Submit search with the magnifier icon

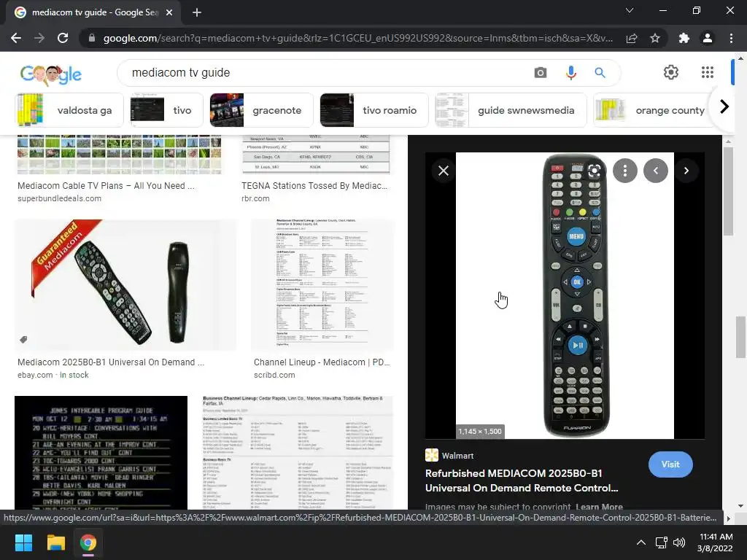tap(600, 72)
